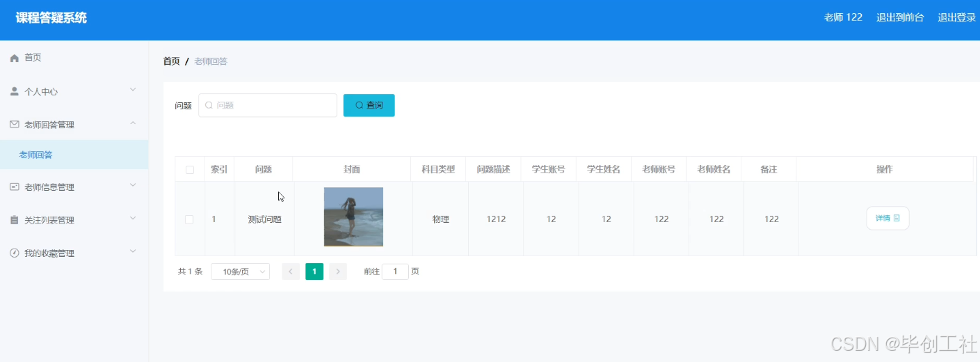Click the 共 1 条 total count text
The width and height of the screenshot is (980, 362).
[x=190, y=271]
